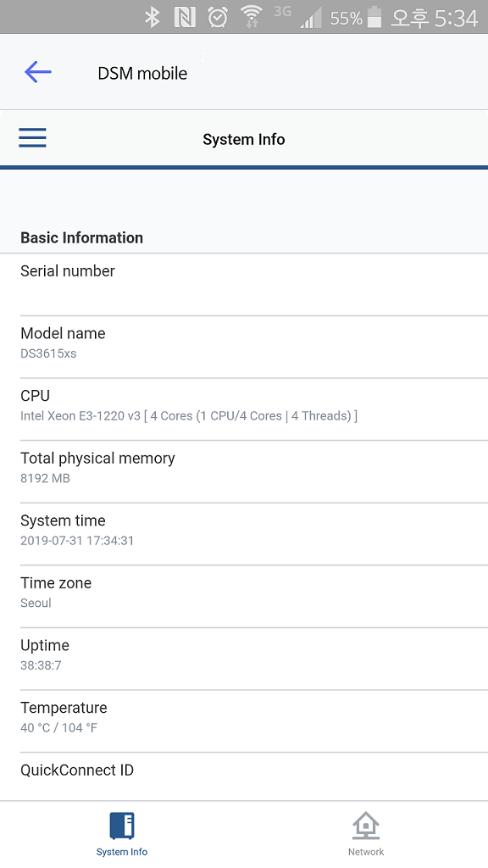
Task: Tap the Bluetooth status bar icon
Action: 153,14
